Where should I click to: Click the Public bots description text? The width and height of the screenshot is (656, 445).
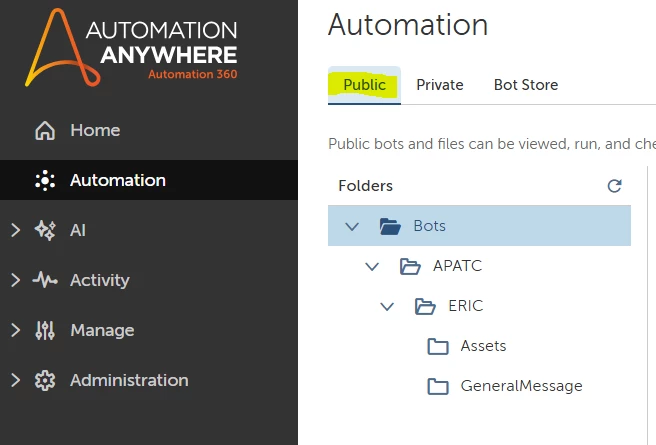(492, 144)
